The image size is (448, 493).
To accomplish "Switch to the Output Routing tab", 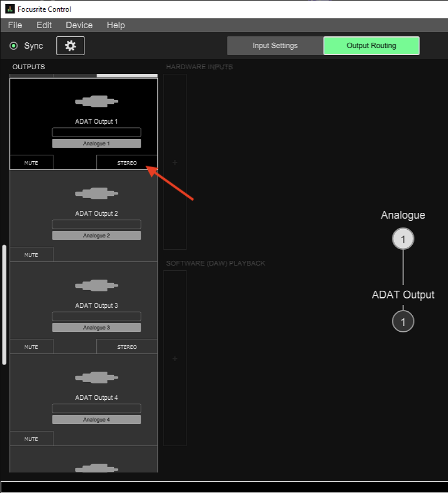I will tap(372, 46).
